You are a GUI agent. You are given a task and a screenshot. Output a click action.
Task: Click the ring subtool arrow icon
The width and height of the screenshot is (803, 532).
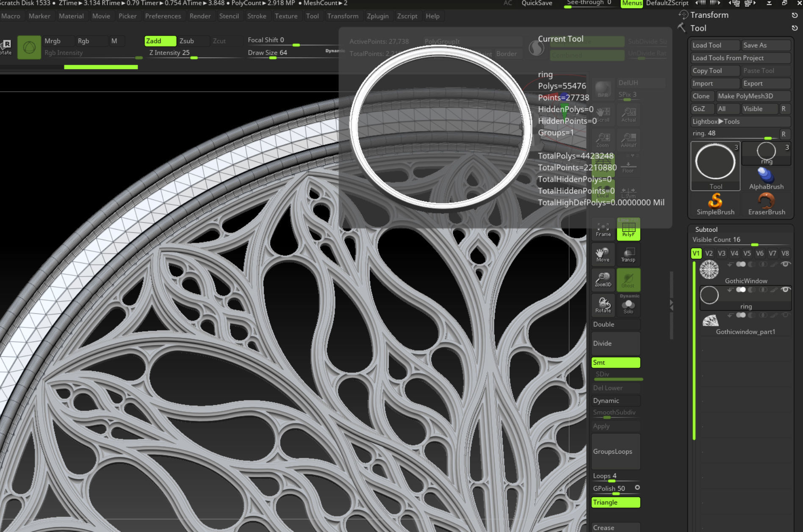[730, 290]
